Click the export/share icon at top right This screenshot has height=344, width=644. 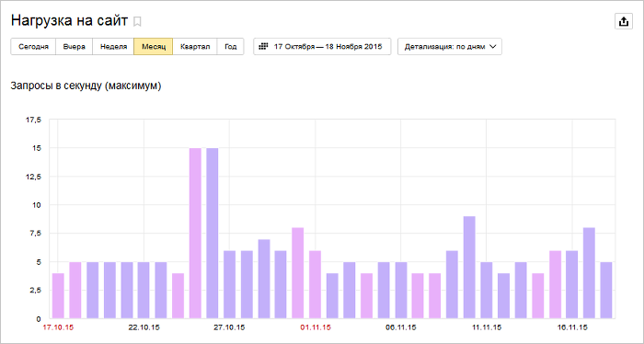pyautogui.click(x=624, y=21)
